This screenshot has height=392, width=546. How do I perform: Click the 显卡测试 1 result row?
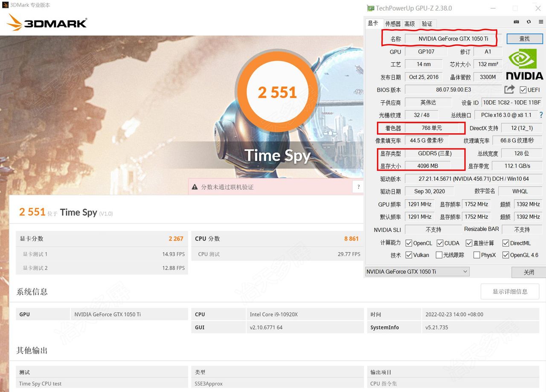(102, 254)
